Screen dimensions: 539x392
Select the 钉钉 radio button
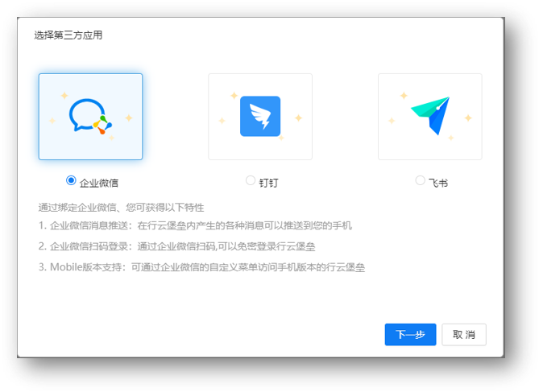pos(251,180)
